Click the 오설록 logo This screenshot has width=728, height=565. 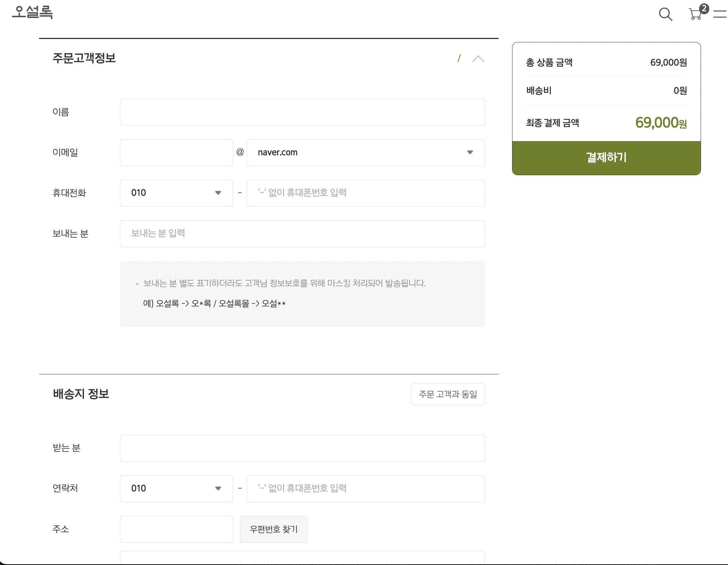[32, 12]
